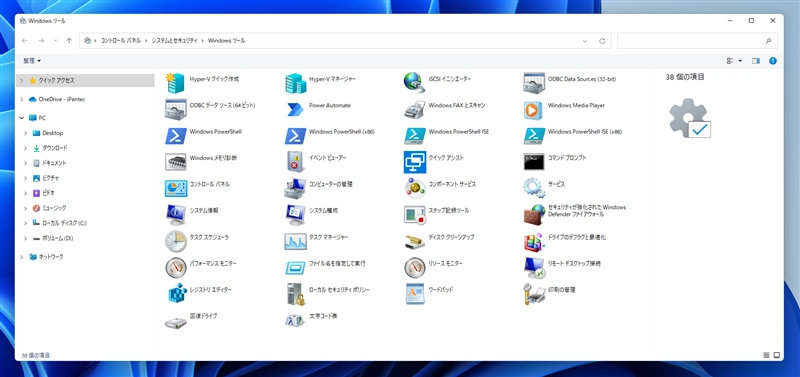Click inside the search box
Screen dimensions: 800x377
(697, 40)
